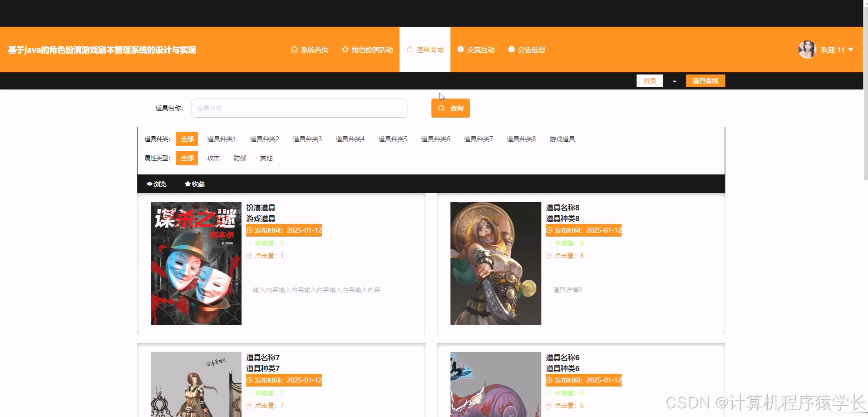Click the icon beside 点击量: 1
The image size is (868, 417).
[249, 256]
